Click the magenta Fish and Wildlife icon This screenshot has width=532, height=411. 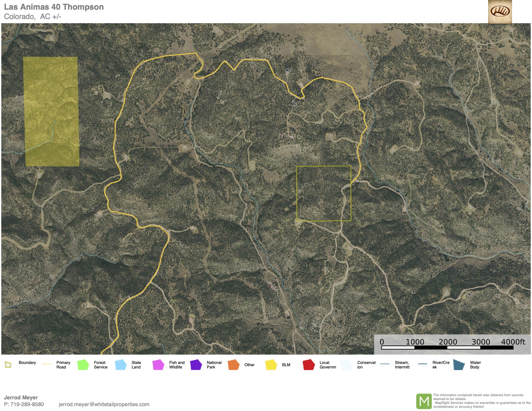(x=158, y=365)
